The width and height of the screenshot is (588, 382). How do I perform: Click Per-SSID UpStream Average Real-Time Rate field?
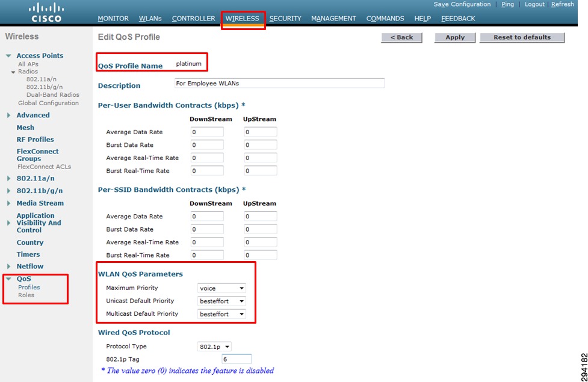260,242
